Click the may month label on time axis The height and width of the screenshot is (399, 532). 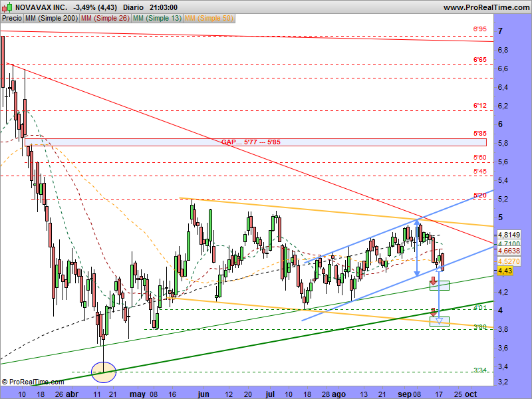click(x=138, y=394)
